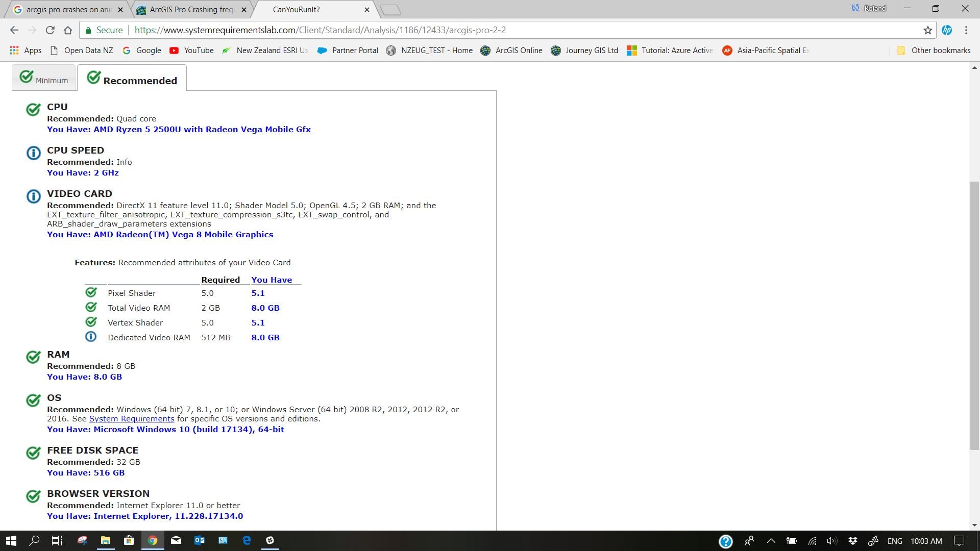Click the CPU green checkmark icon
Image resolution: width=980 pixels, height=551 pixels.
(33, 110)
